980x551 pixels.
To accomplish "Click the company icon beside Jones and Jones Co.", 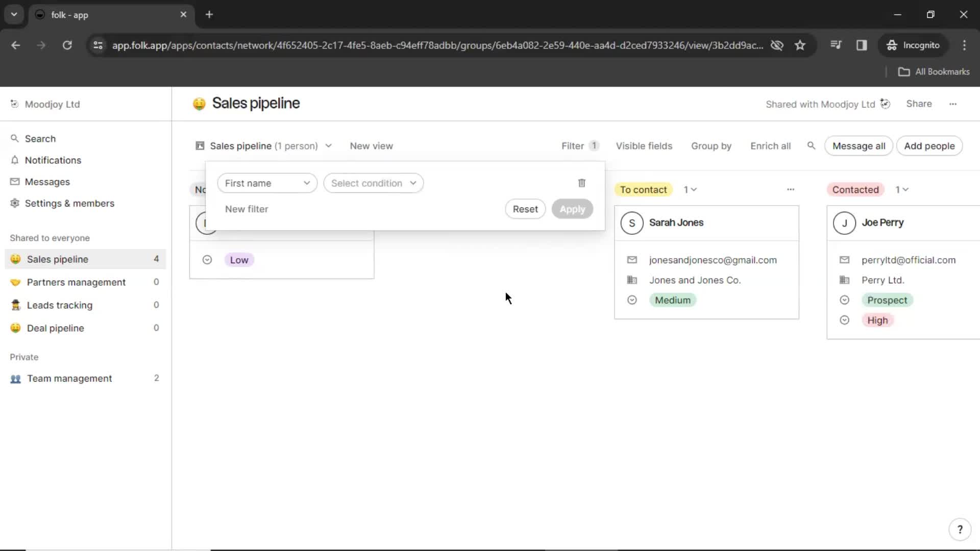I will 632,280.
